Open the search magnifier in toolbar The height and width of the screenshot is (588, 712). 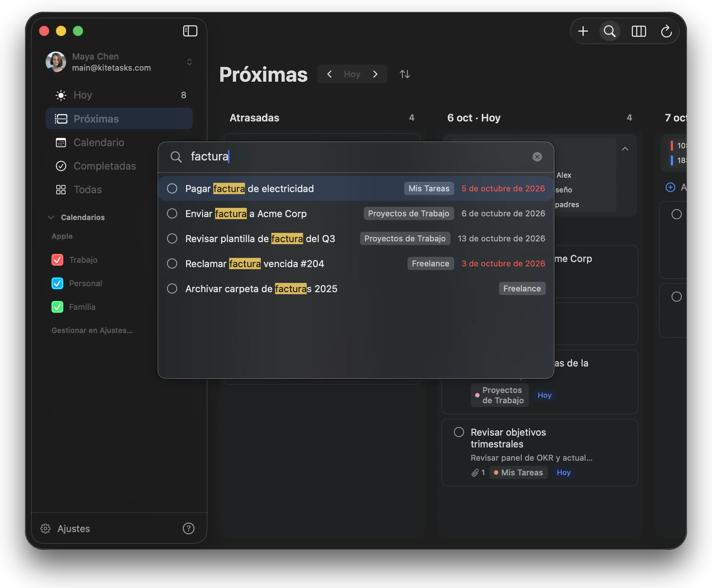[610, 31]
